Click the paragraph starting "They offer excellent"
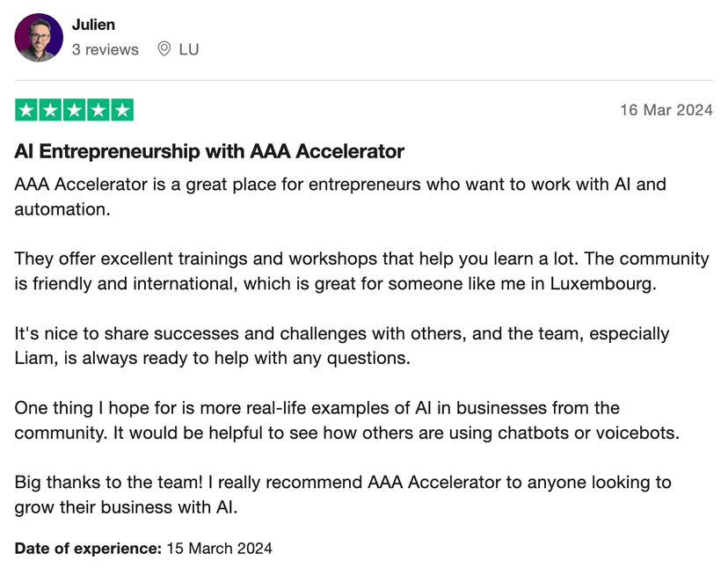Viewport: 728px width, 568px height. (361, 272)
